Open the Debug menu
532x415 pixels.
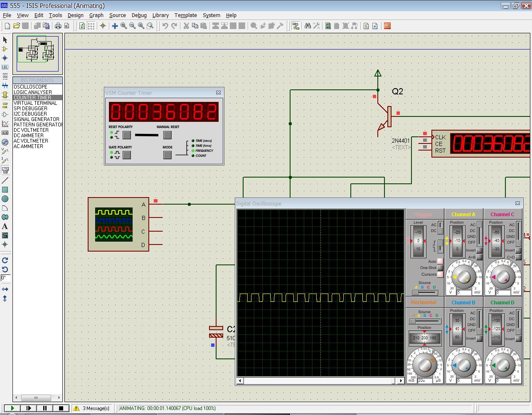[x=139, y=15]
